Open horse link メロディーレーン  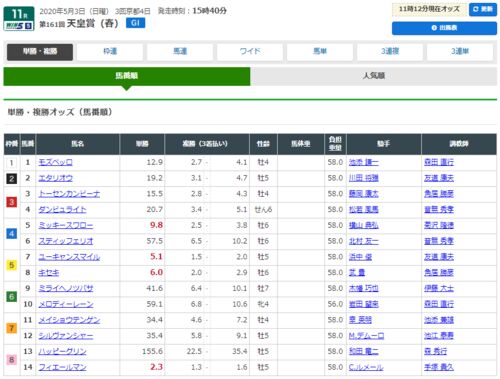pyautogui.click(x=66, y=304)
